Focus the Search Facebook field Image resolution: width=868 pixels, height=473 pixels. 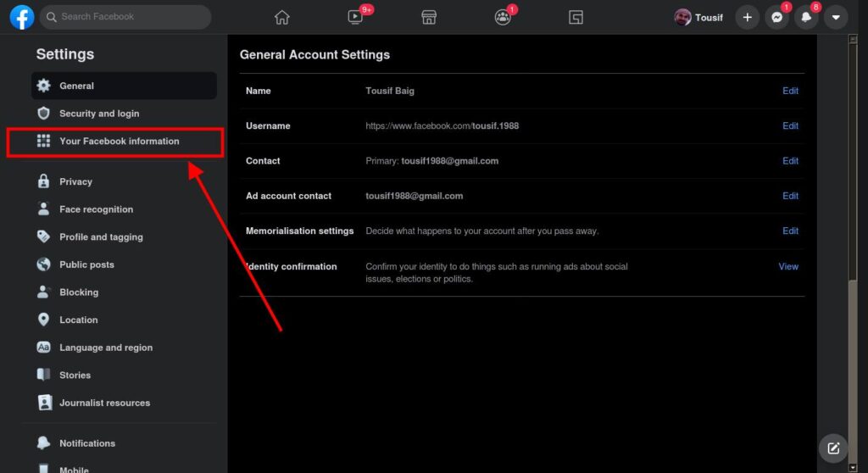(x=125, y=17)
